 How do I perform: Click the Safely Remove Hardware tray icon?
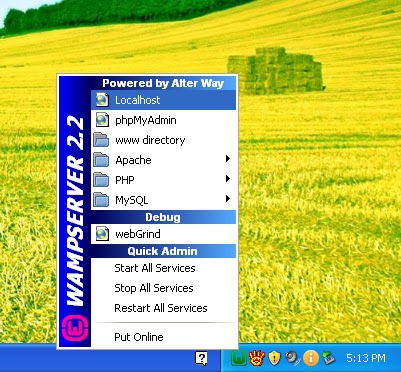pos(329,358)
